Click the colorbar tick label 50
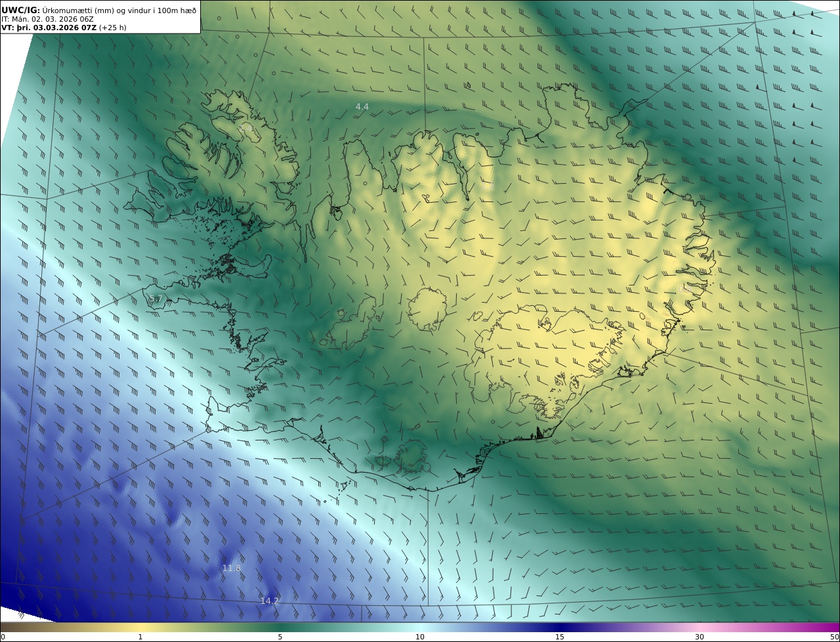Image resolution: width=840 pixels, height=642 pixels. pos(835,637)
